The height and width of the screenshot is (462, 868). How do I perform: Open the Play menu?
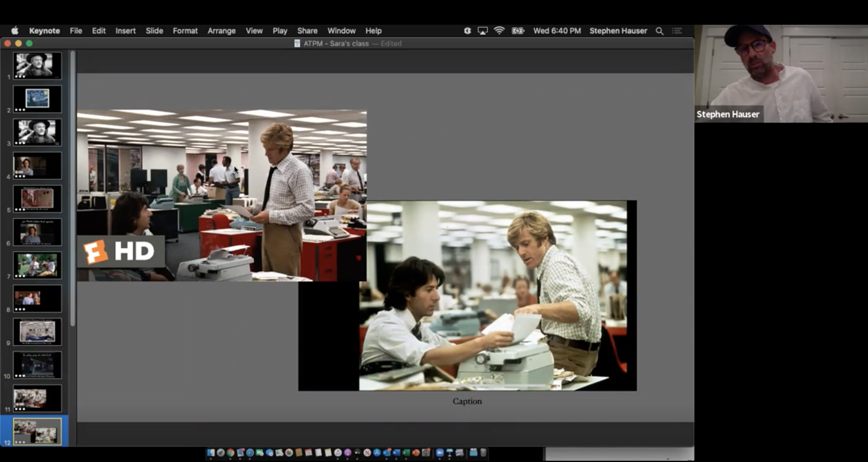pos(280,31)
